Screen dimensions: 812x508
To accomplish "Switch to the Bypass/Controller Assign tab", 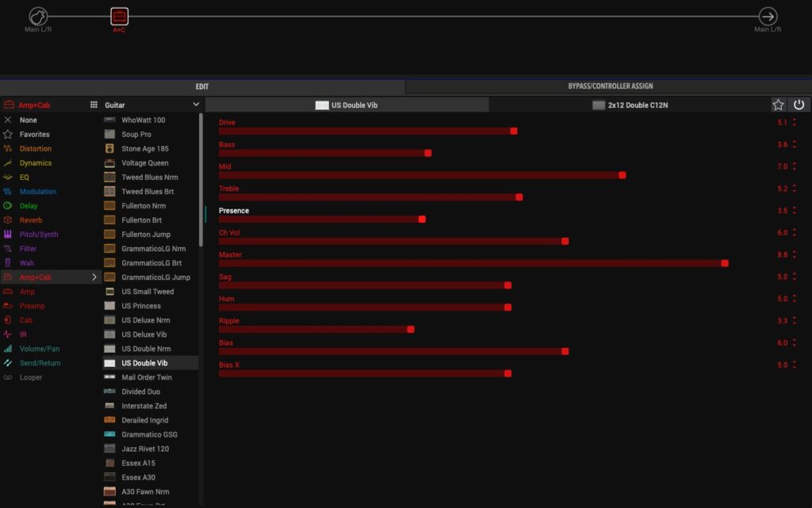I will 610,86.
